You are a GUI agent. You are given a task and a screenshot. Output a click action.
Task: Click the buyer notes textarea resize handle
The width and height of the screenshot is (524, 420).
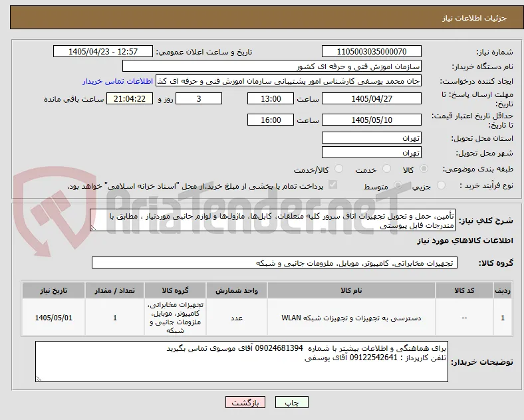tap(39, 379)
